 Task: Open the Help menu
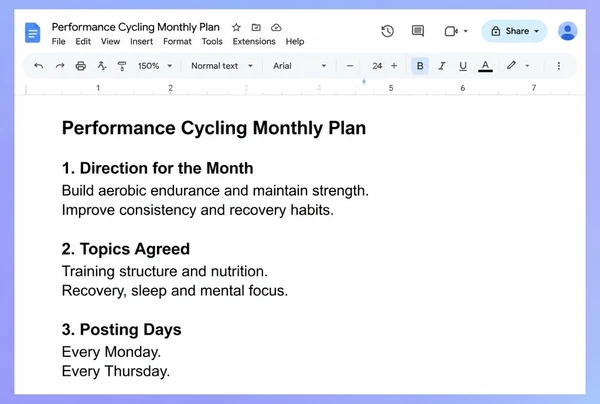click(x=295, y=41)
